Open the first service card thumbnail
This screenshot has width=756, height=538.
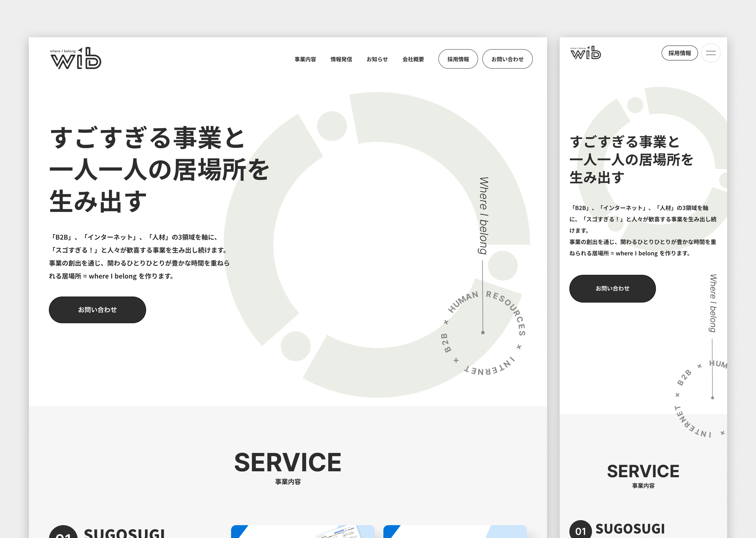pyautogui.click(x=303, y=532)
